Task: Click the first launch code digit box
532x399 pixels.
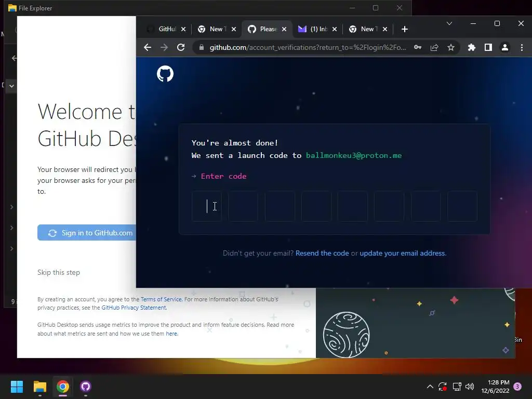Action: (207, 206)
